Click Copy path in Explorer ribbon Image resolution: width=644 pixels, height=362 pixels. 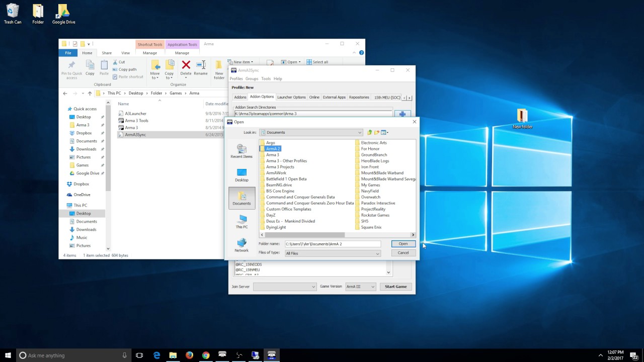(x=124, y=69)
